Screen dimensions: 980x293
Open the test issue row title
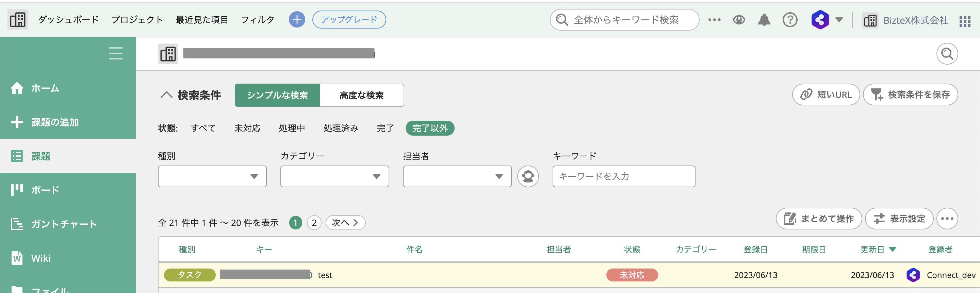point(325,275)
